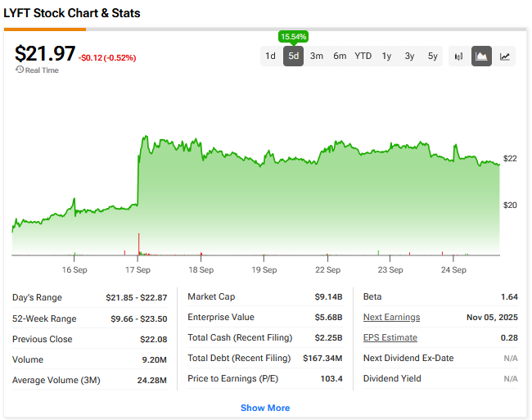The image size is (532, 420).
Task: Select the YTD time range
Action: click(363, 56)
